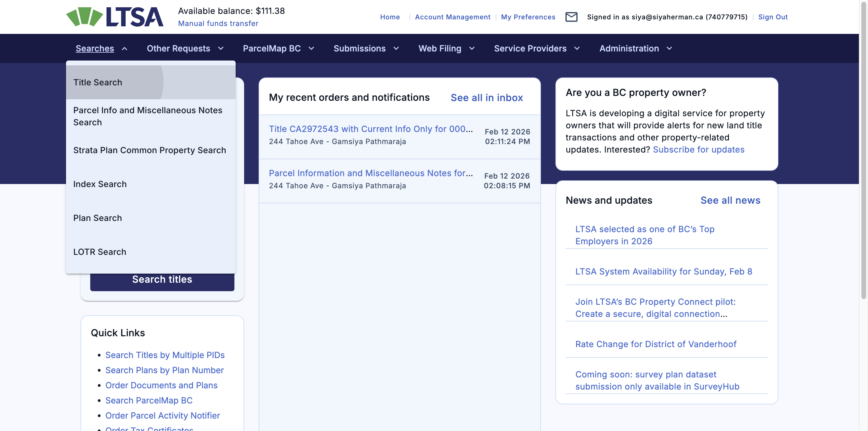Viewport: 868px width, 431px height.
Task: Select LOTR Search menu item
Action: coord(100,252)
